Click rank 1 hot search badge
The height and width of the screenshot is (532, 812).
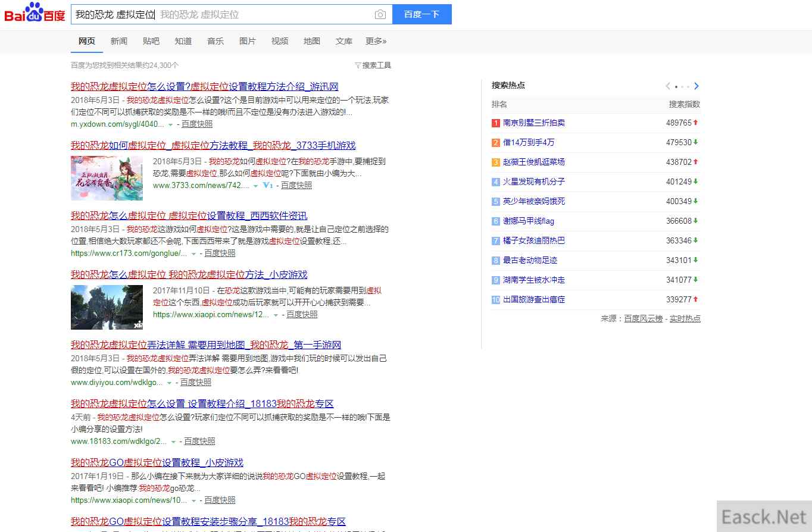[495, 123]
